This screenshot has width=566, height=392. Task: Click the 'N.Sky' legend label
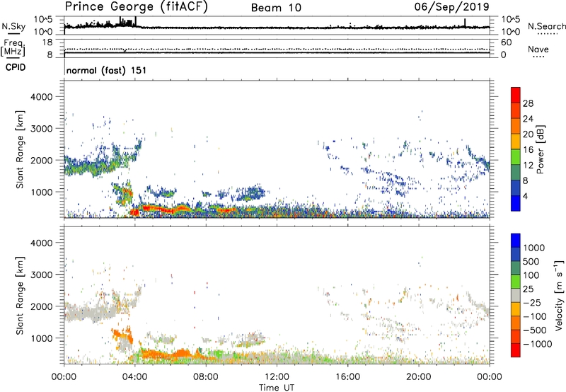(13, 26)
